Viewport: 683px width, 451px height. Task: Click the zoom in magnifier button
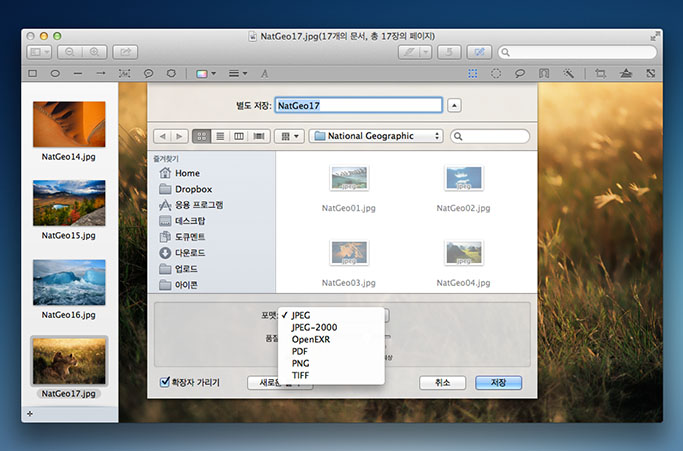tap(95, 51)
